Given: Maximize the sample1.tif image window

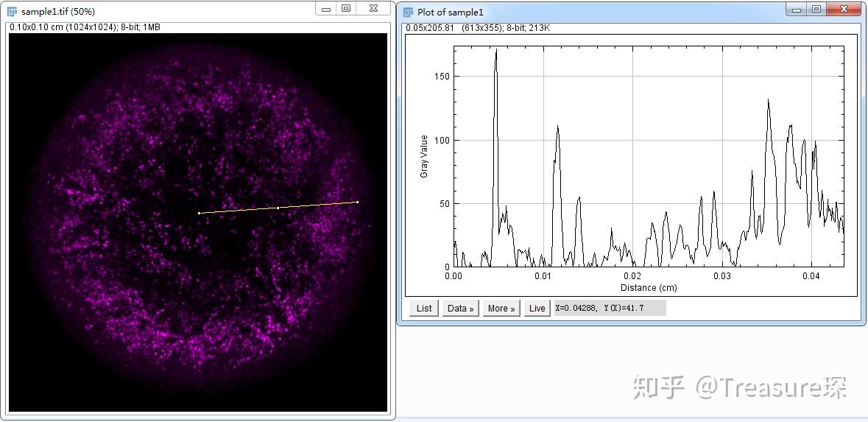Looking at the screenshot, I should pos(346,9).
